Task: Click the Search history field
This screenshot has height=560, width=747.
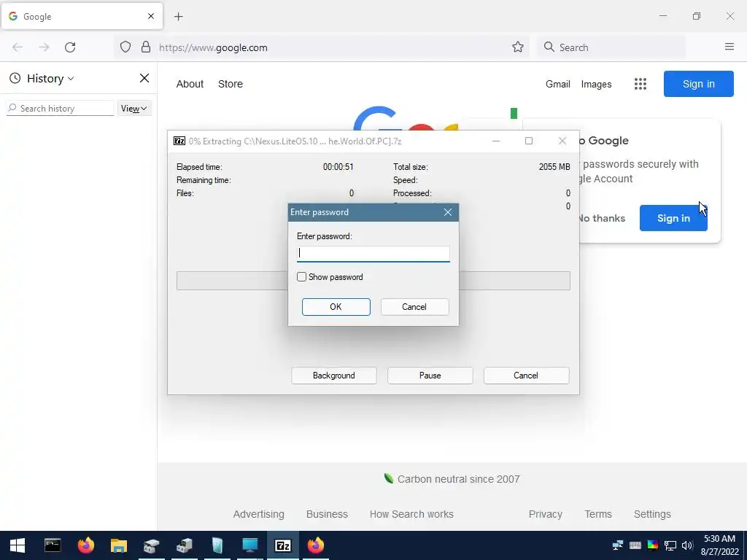Action: click(x=60, y=108)
